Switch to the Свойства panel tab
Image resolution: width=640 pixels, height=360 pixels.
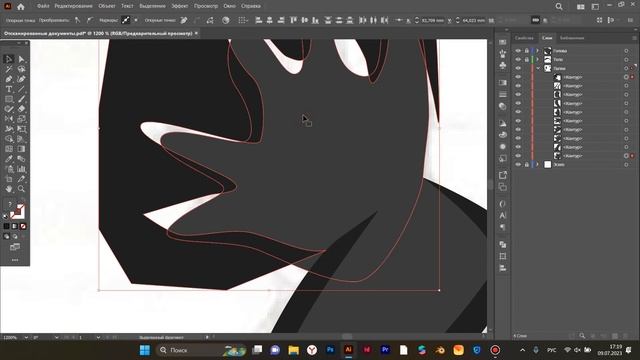pos(524,38)
